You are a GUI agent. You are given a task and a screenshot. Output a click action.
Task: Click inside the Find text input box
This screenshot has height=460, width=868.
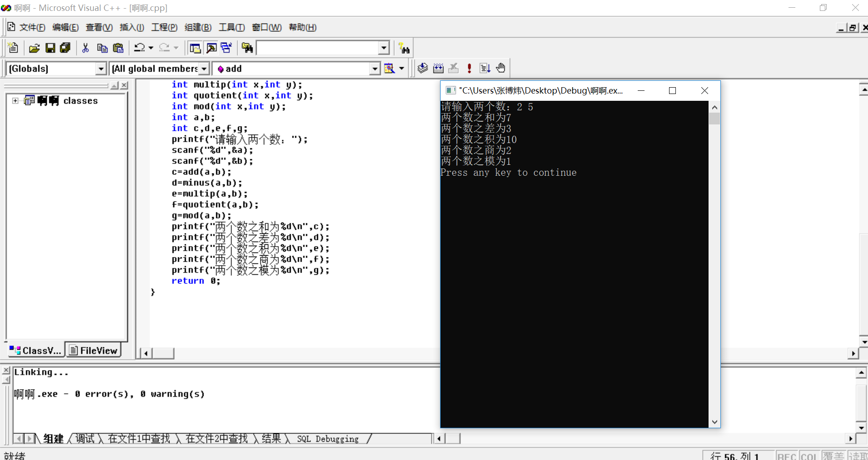point(317,48)
